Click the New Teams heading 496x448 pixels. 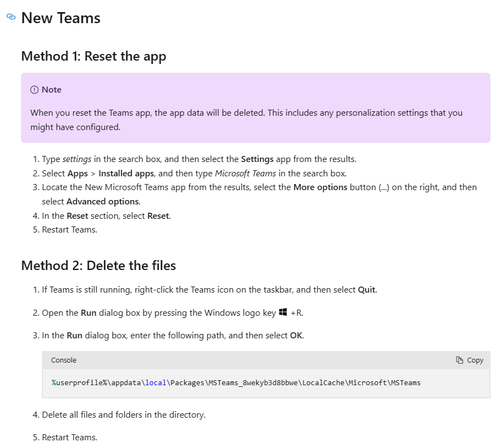[61, 18]
